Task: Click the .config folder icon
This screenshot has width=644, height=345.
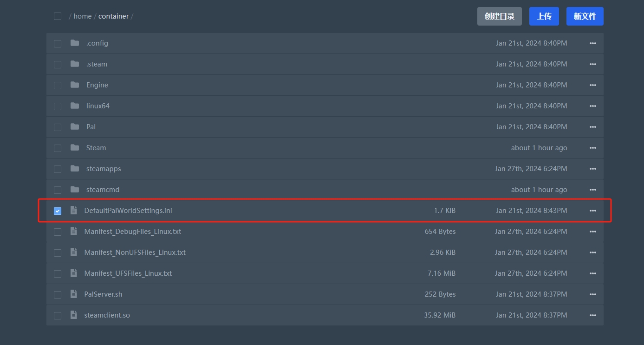Action: [75, 43]
